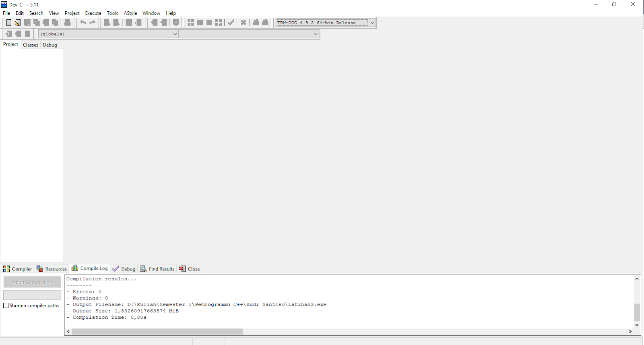Click the Redo arrow icon
This screenshot has height=345, width=644.
point(92,23)
